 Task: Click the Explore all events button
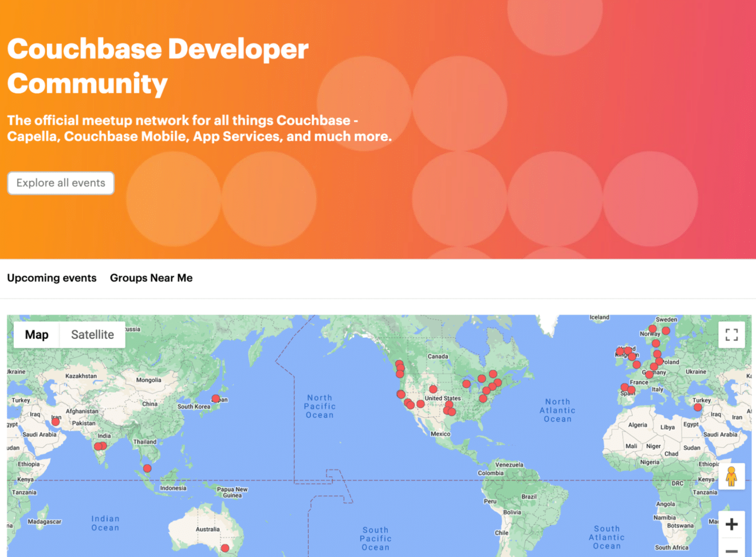[x=60, y=183]
